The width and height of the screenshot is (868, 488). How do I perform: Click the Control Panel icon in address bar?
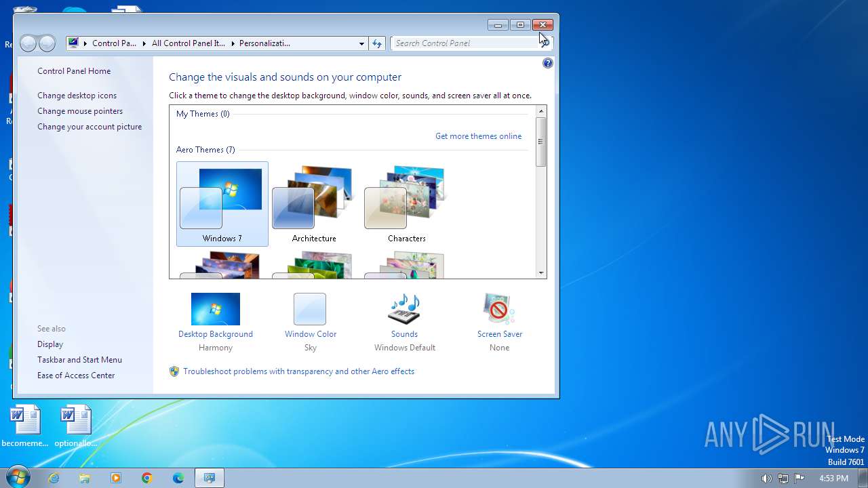73,43
